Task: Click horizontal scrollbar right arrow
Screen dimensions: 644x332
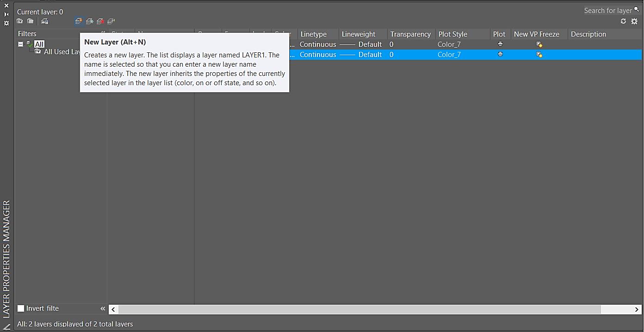Action: (637, 309)
